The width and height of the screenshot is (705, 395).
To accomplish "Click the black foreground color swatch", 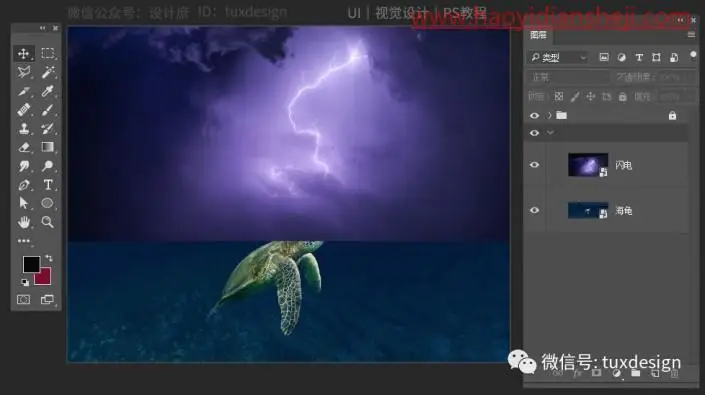I will click(x=31, y=264).
